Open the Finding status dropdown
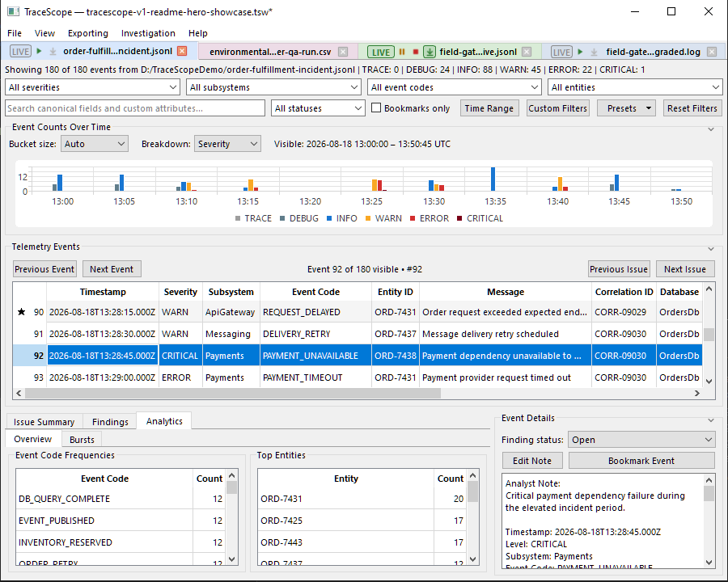Screen dimensions: 728x582 tap(641, 440)
